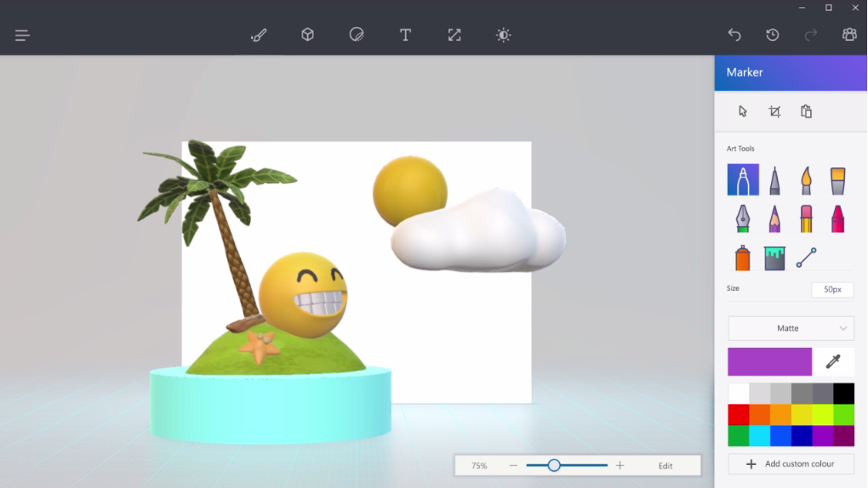Click the Crop tool icon

pyautogui.click(x=774, y=111)
